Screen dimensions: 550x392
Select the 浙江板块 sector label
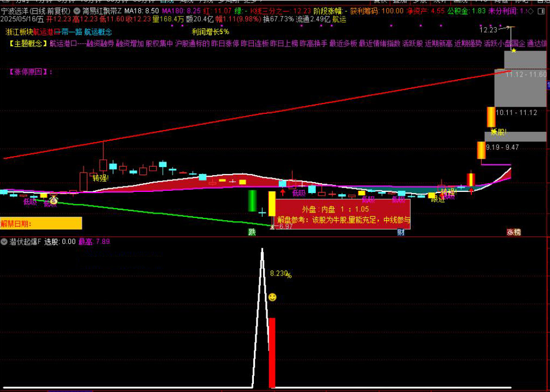click(19, 32)
